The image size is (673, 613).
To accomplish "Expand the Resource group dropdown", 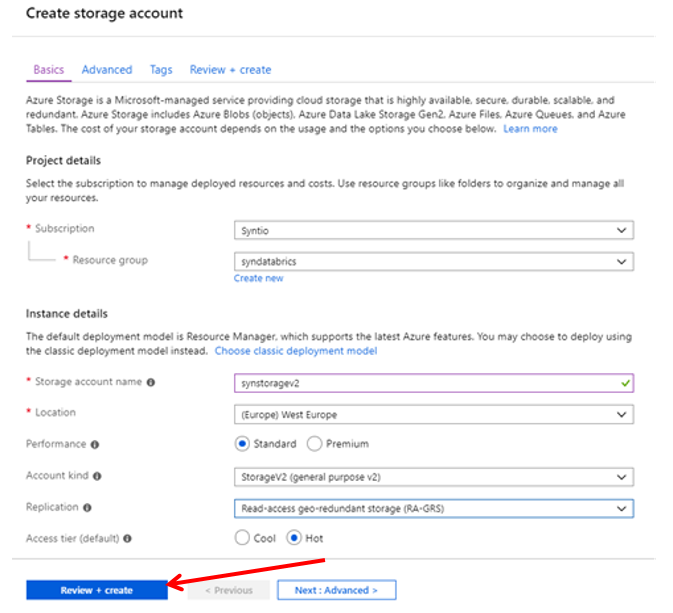I will [x=434, y=261].
